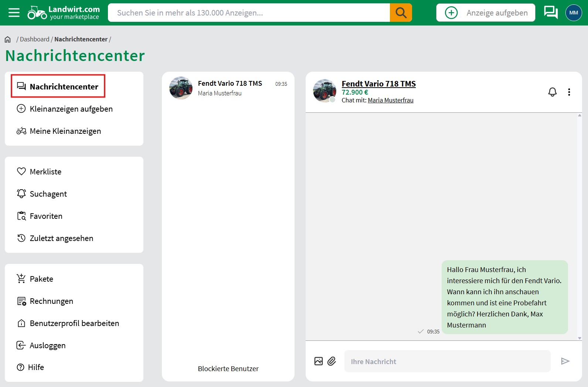Open the MM user avatar menu
The width and height of the screenshot is (588, 387).
[x=573, y=13]
